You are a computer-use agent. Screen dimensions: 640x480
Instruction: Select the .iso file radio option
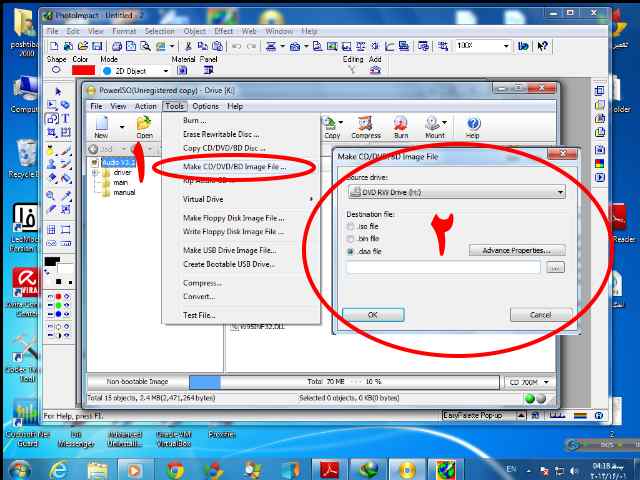click(x=350, y=226)
